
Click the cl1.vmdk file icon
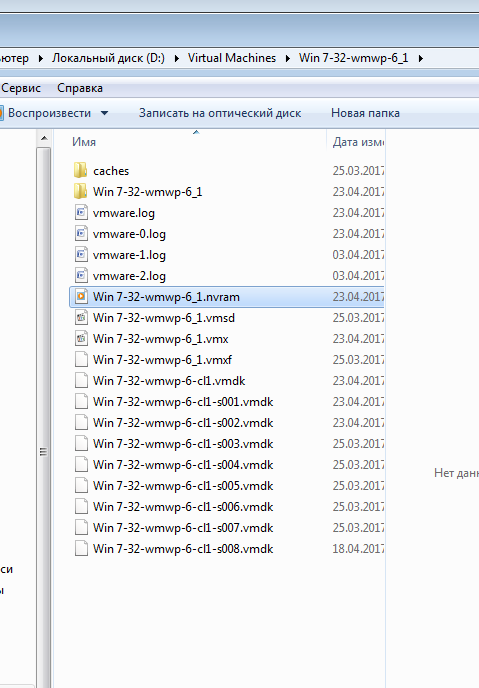pos(81,381)
